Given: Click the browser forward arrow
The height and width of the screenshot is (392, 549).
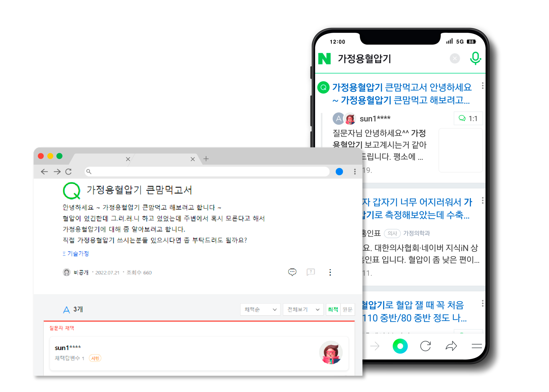Looking at the screenshot, I should click(x=57, y=172).
